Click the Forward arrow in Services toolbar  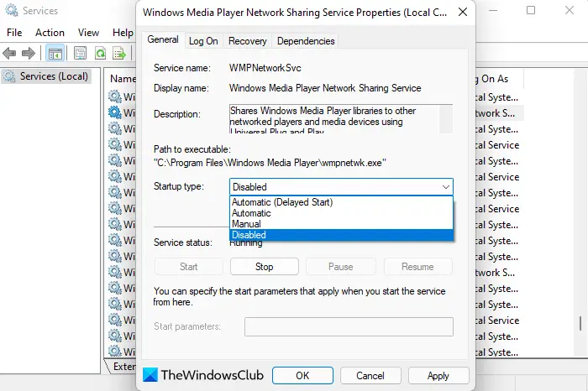point(29,53)
